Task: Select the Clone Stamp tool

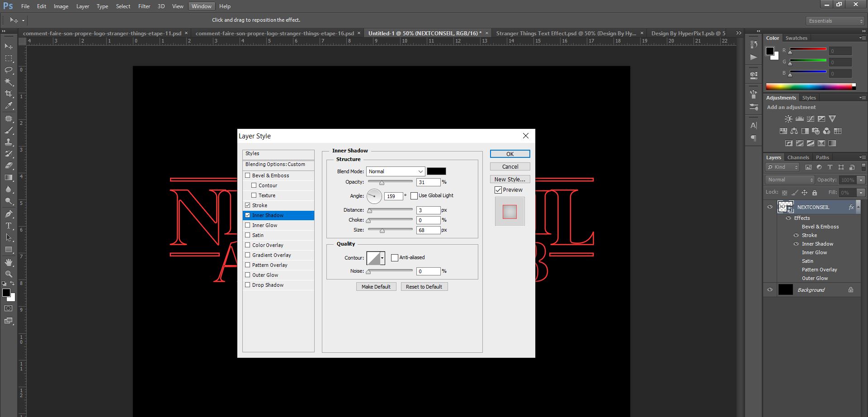Action: (9, 142)
